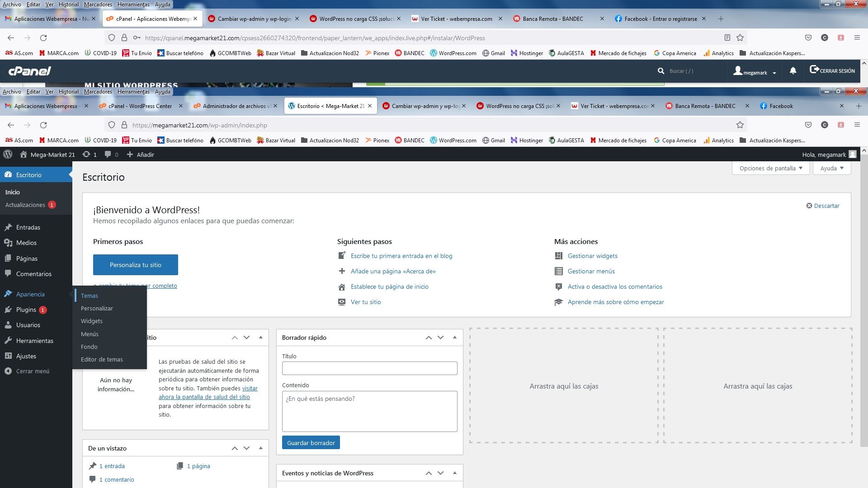Click the Personaliza tu sitio button
This screenshot has width=868, height=488.
[136, 265]
